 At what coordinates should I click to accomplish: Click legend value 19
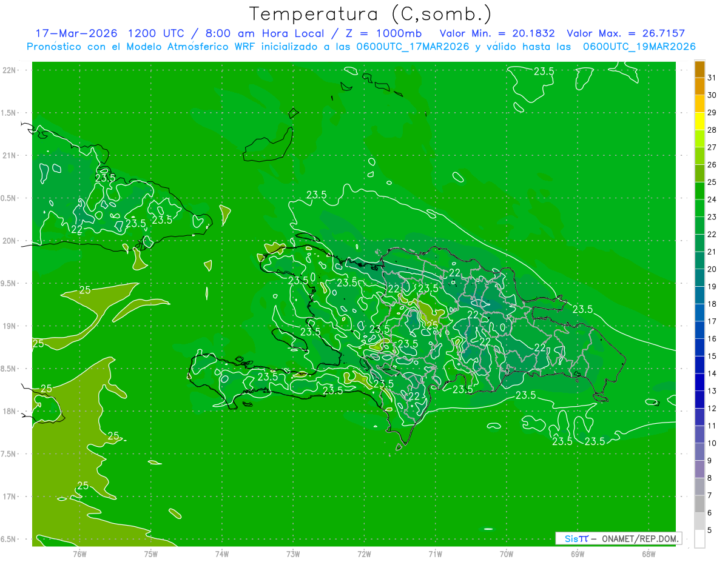click(x=712, y=287)
